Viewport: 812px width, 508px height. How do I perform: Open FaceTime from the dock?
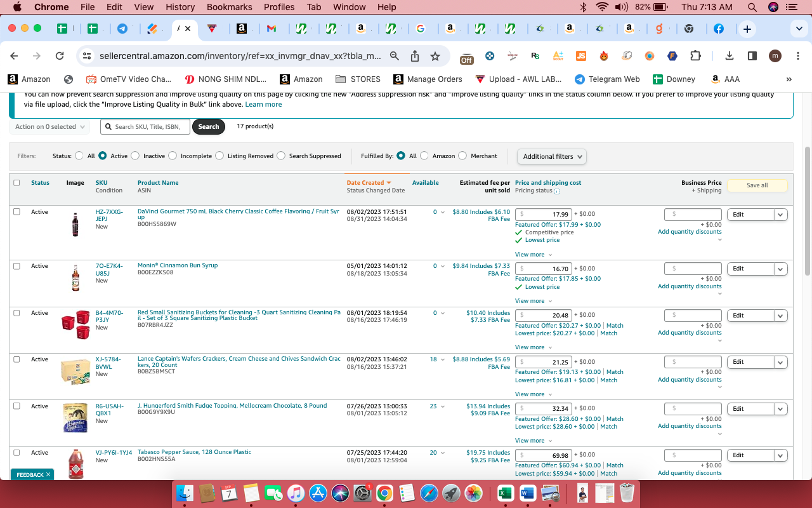point(273,493)
